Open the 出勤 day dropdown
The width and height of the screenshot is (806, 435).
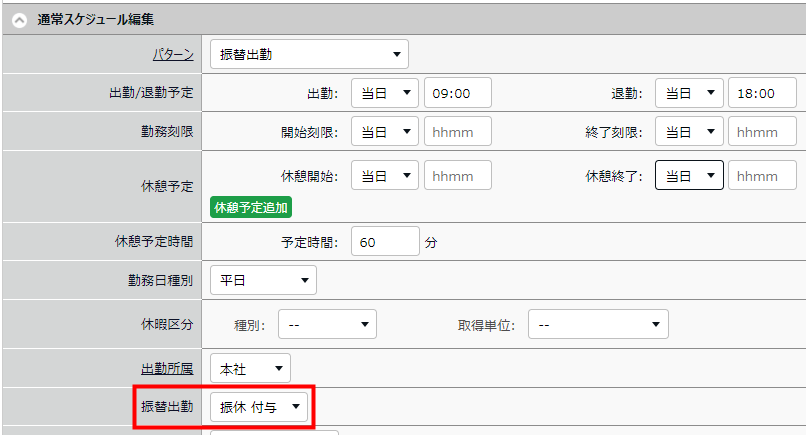click(385, 93)
